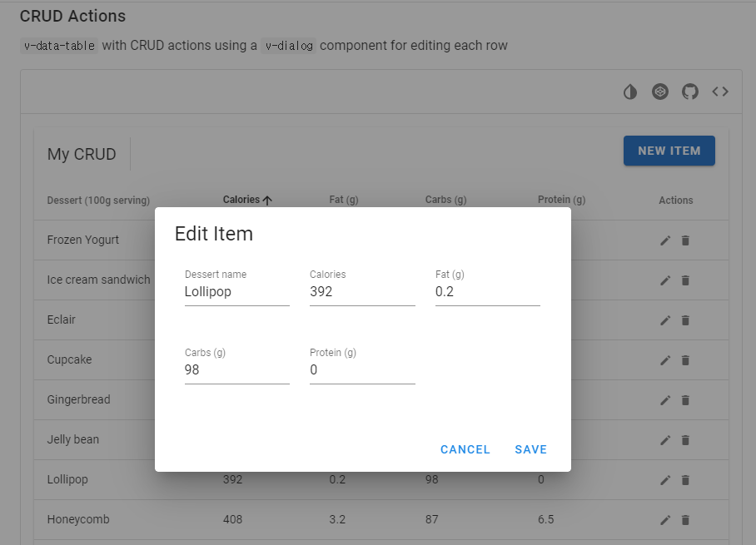The height and width of the screenshot is (545, 756).
Task: Toggle the dark theme invert icon
Action: tap(630, 92)
